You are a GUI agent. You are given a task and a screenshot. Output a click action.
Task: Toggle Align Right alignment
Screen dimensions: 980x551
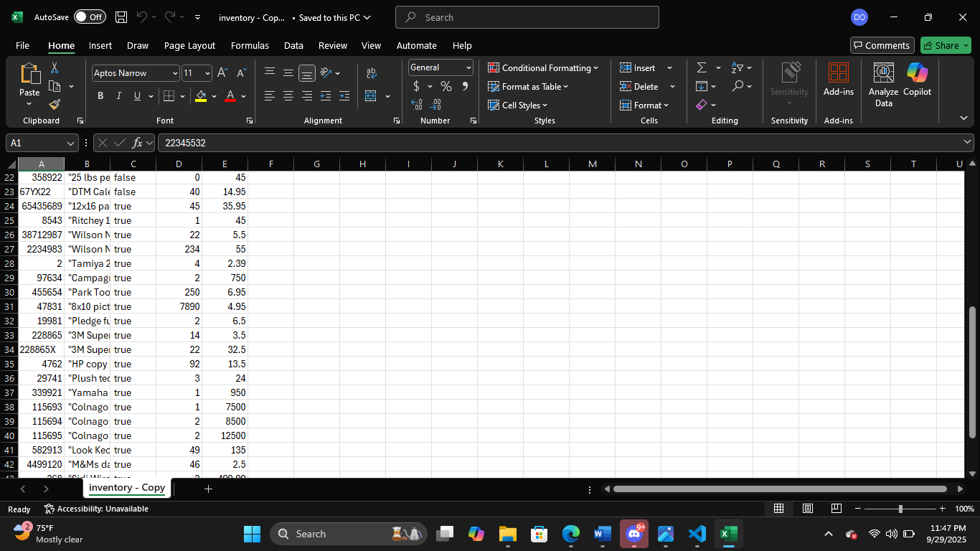coord(307,95)
